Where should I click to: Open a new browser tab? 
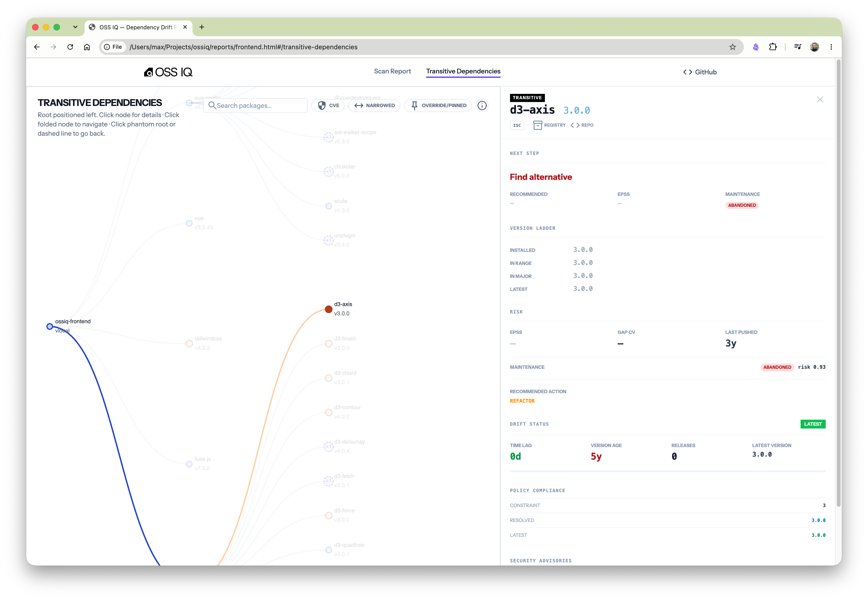[x=202, y=27]
